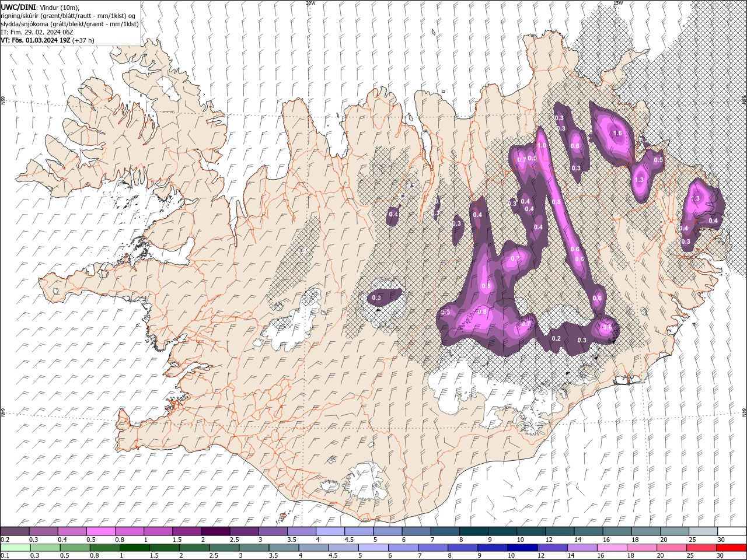Click the red rain swatch after 30

pos(731,548)
